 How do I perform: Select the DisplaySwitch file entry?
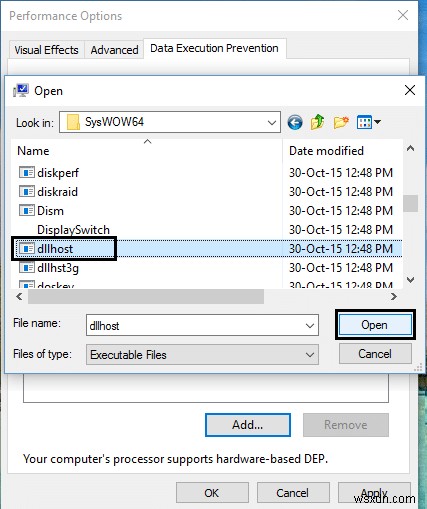coord(73,230)
